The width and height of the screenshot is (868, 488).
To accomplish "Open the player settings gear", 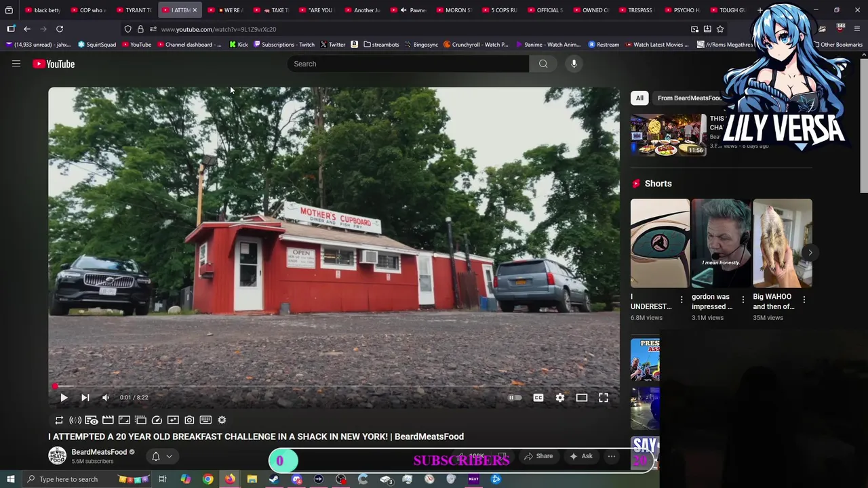I will click(x=560, y=398).
